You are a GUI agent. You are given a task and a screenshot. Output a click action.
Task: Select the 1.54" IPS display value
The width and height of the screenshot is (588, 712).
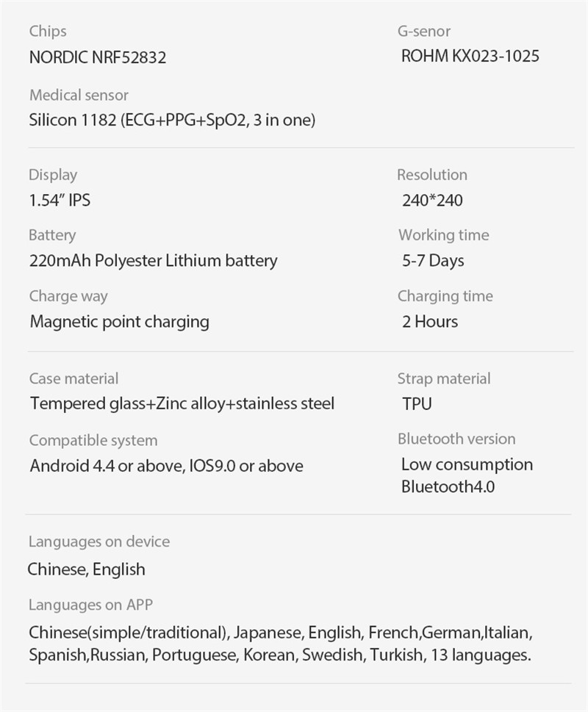click(x=60, y=201)
